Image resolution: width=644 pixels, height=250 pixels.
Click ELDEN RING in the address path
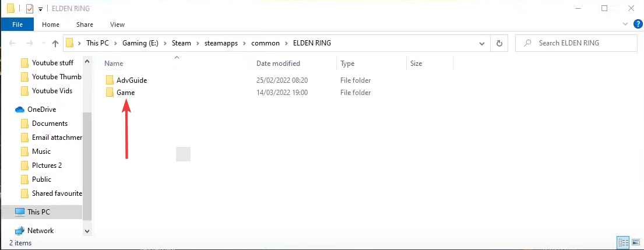pyautogui.click(x=312, y=43)
